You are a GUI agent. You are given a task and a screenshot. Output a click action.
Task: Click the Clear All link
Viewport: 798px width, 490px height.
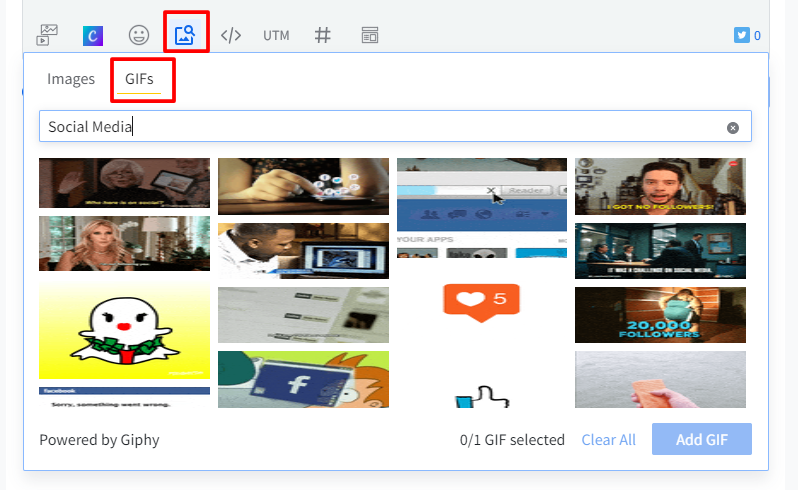[608, 440]
